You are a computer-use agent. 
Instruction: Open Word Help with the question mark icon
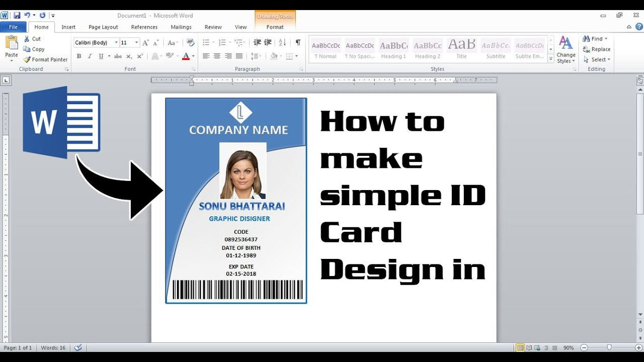(638, 27)
